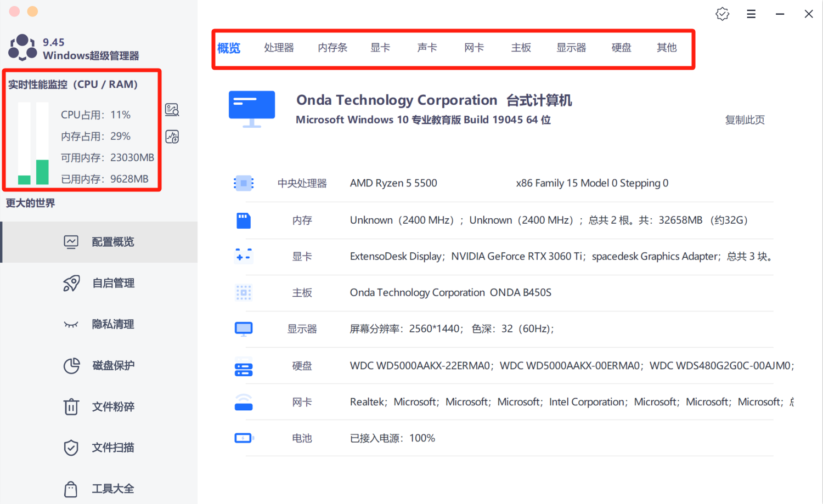Screen dimensions: 823x504
Task: Click the 网卡 network icon
Action: pos(244,403)
